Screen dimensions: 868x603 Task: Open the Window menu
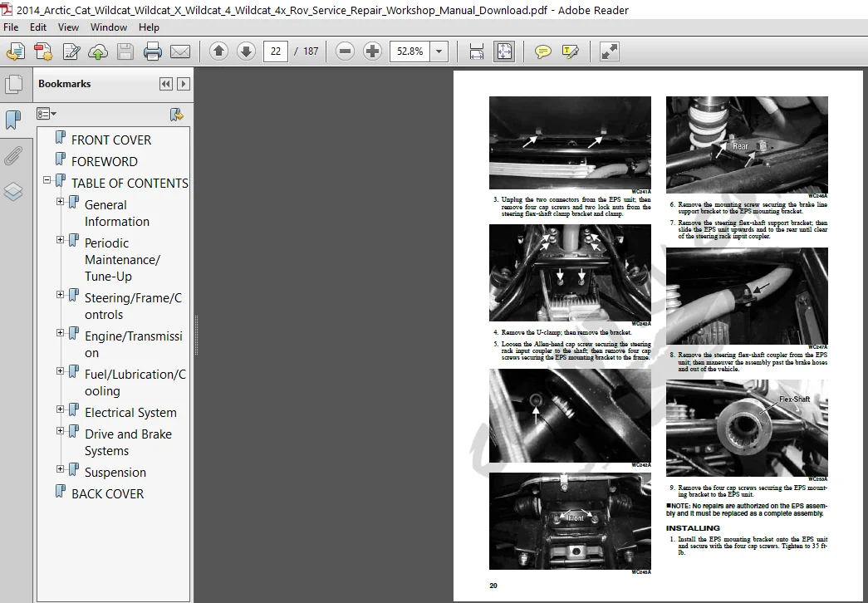[109, 27]
